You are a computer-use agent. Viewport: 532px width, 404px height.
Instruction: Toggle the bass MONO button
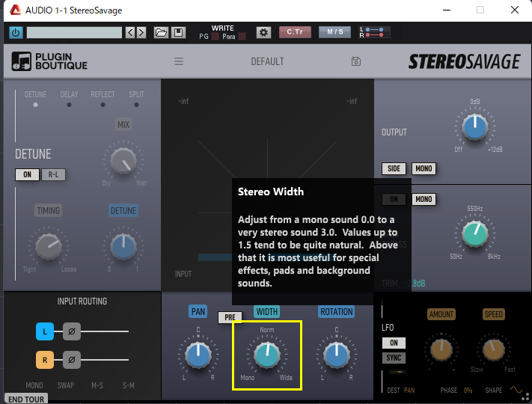click(x=424, y=199)
